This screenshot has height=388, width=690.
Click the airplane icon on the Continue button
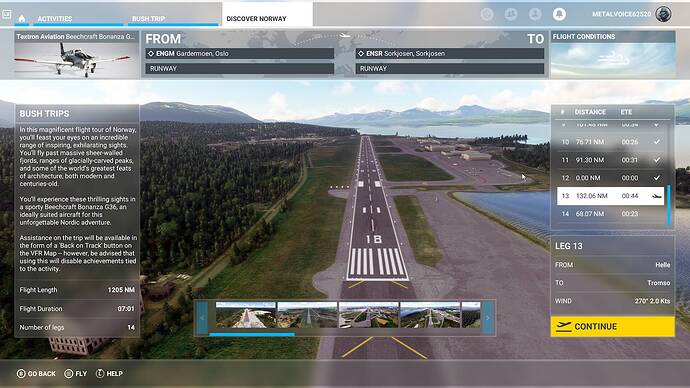(x=564, y=326)
